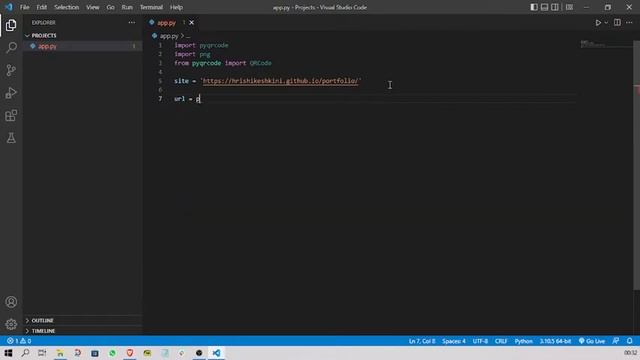Viewport: 640px width, 360px height.
Task: Expand the OUTLINE section
Action: [x=83, y=321]
